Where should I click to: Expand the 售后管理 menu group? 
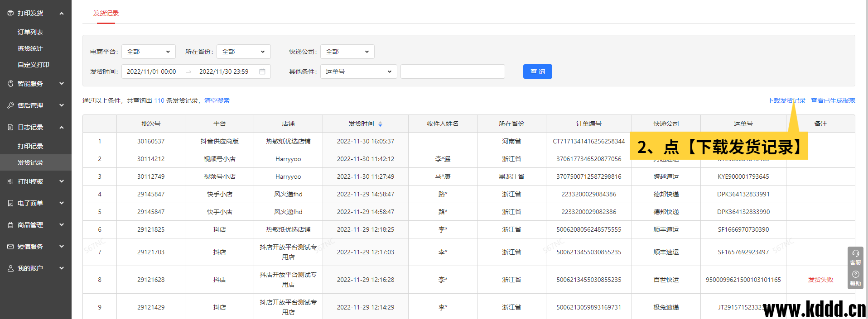pos(62,105)
